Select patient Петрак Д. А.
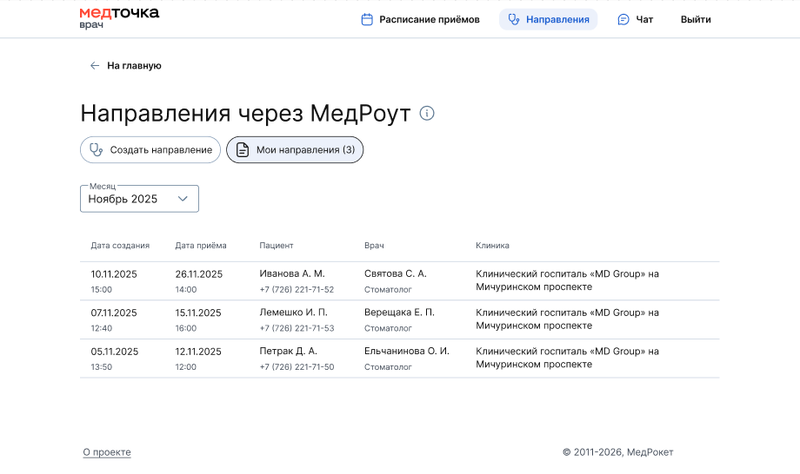Viewport: 800px width, 474px height. 288,351
